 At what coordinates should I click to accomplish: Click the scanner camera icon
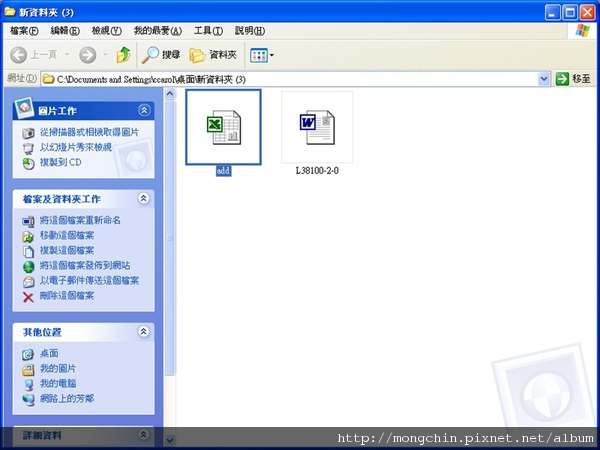28,133
